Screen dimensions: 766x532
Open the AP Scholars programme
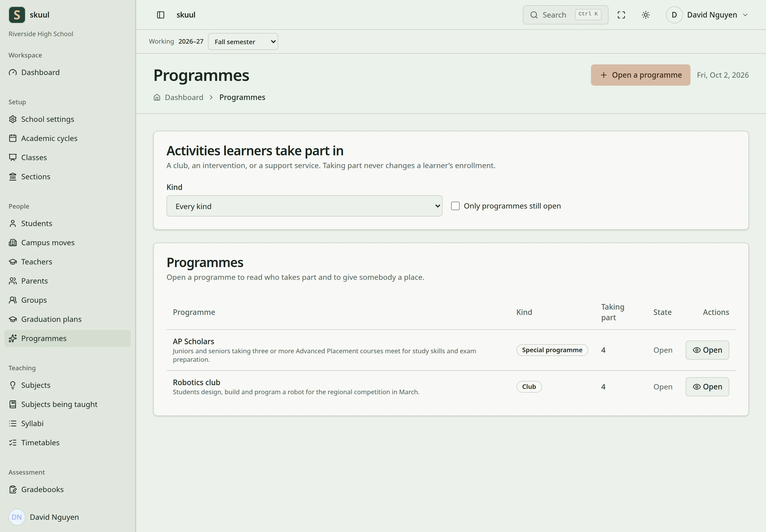tap(707, 350)
